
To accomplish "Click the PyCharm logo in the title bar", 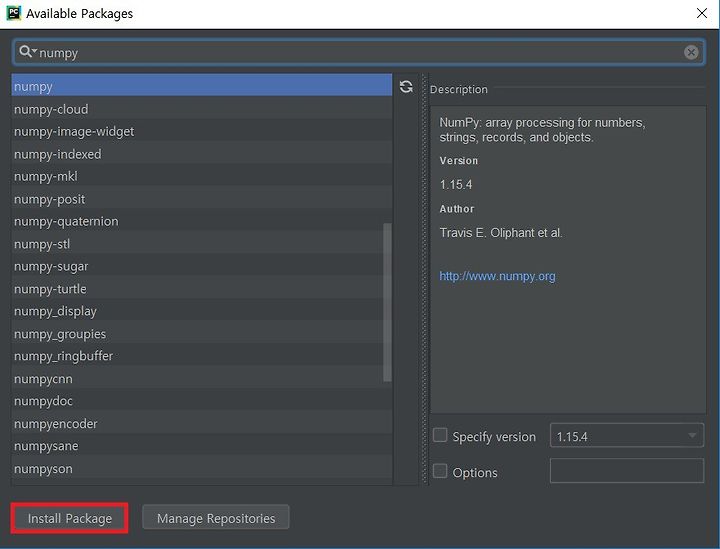I will tap(14, 13).
